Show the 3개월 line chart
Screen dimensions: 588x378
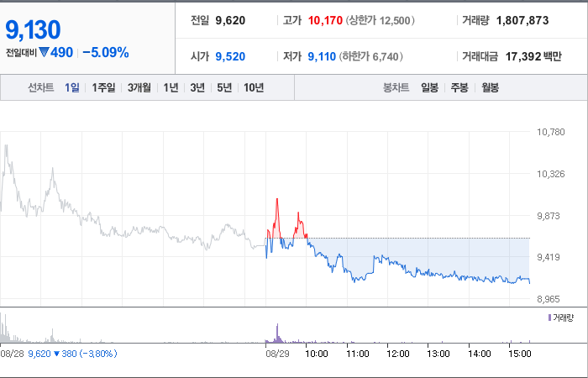(139, 87)
